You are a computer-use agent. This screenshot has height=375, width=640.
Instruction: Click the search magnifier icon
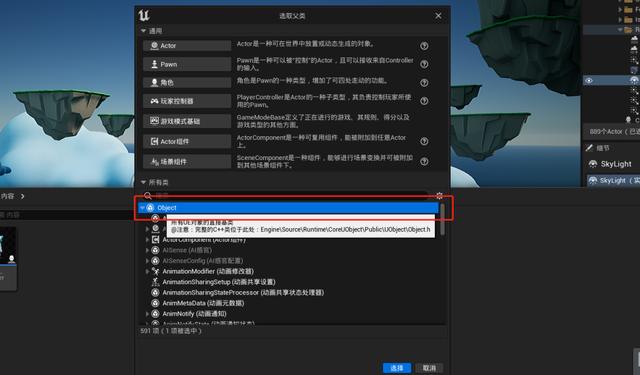(x=148, y=196)
